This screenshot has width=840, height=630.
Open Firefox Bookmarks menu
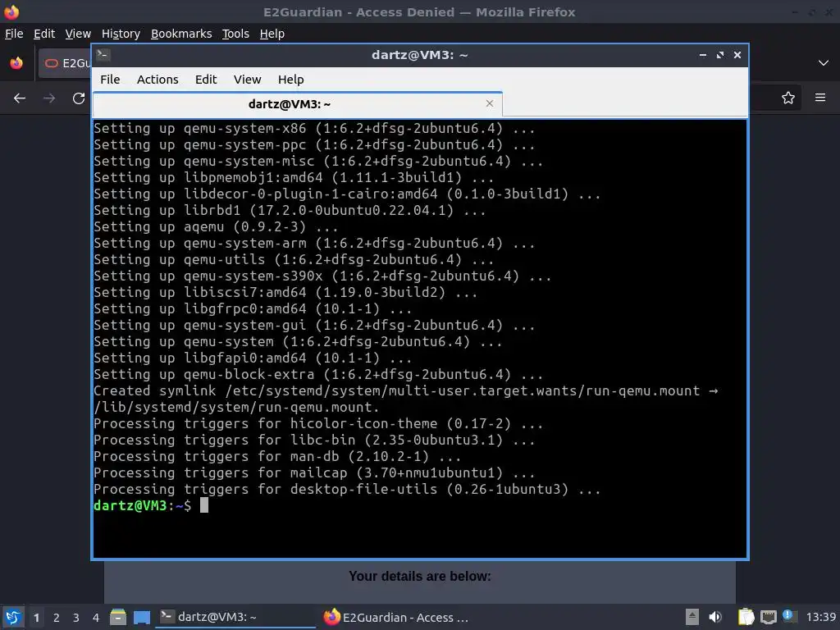point(181,34)
